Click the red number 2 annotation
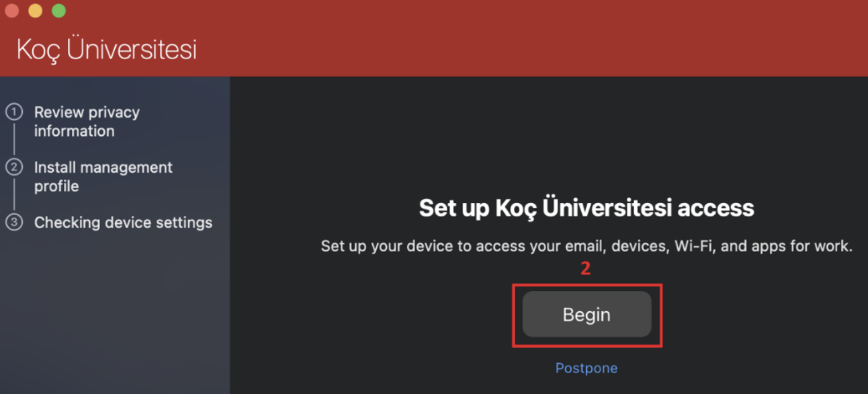 (x=585, y=269)
